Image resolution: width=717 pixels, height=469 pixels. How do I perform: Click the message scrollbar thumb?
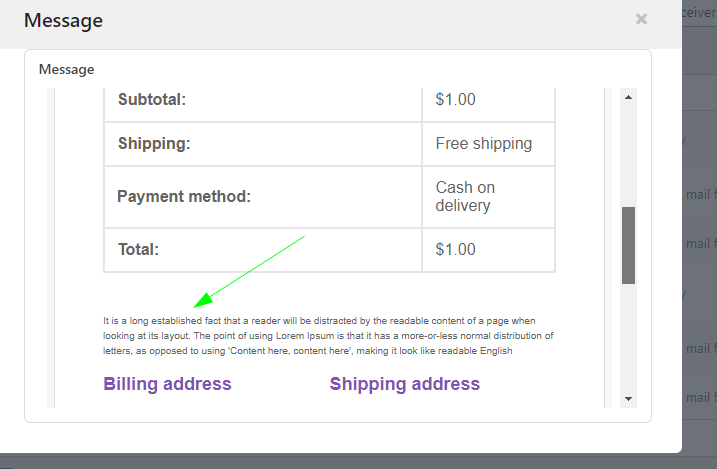[x=628, y=245]
